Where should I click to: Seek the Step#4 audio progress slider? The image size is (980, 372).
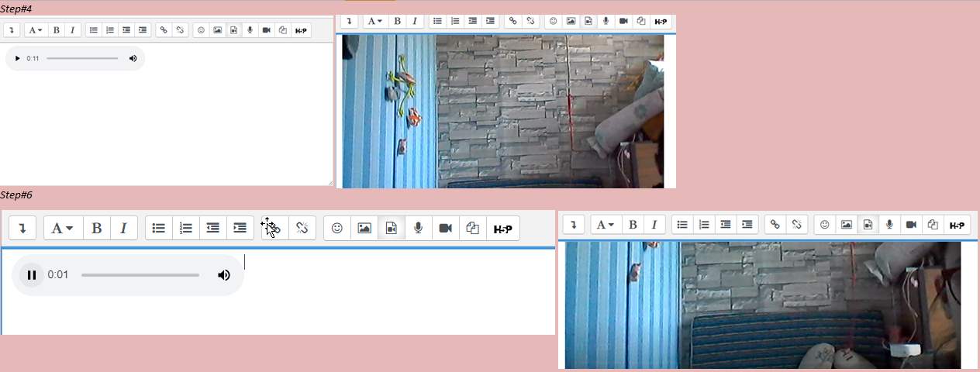click(82, 58)
